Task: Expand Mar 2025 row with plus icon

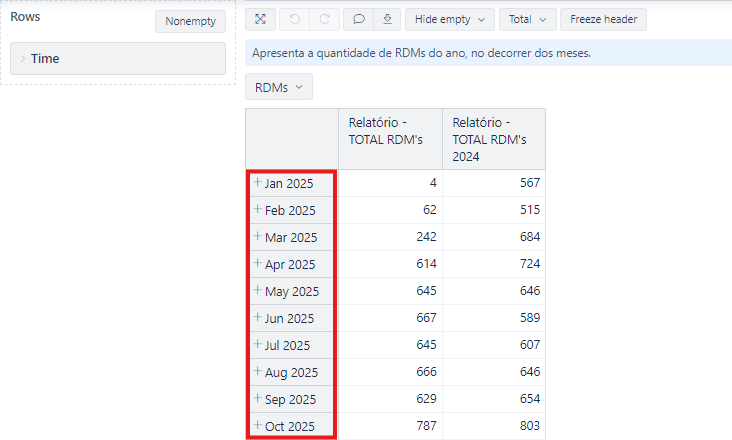Action: pyautogui.click(x=257, y=237)
